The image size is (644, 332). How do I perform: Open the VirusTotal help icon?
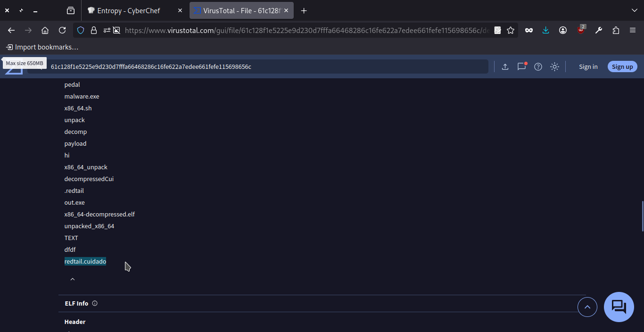(538, 67)
